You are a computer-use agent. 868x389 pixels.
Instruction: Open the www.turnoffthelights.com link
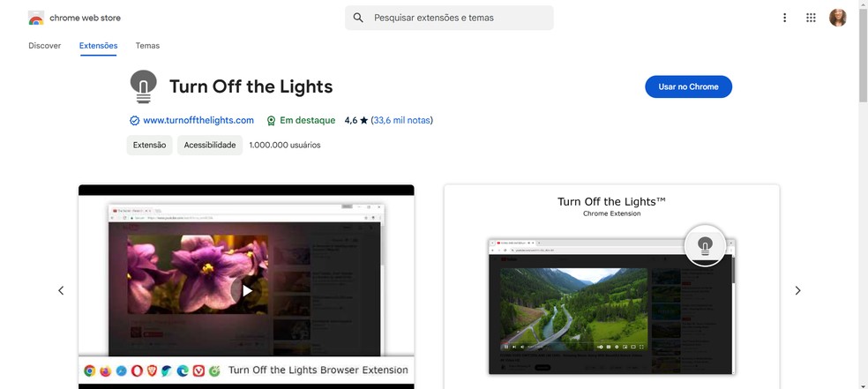pyautogui.click(x=198, y=120)
